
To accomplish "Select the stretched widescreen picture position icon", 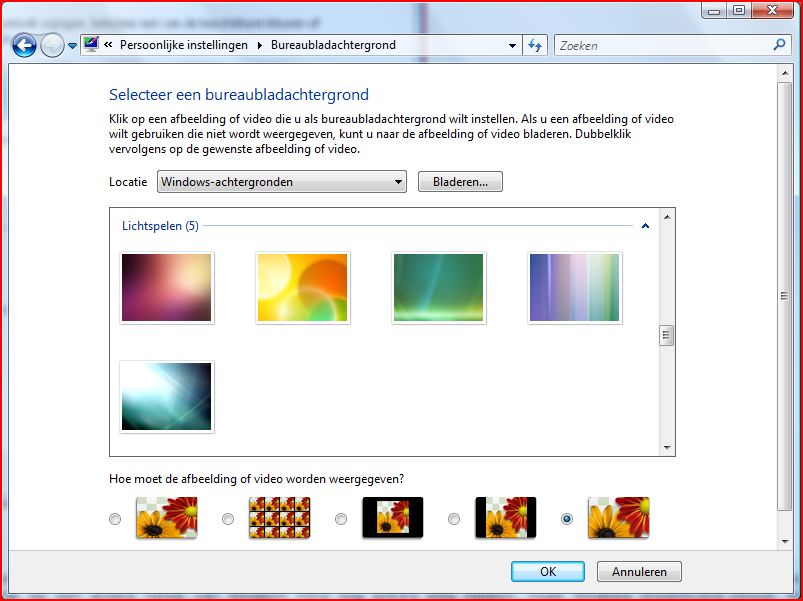I will [x=505, y=518].
